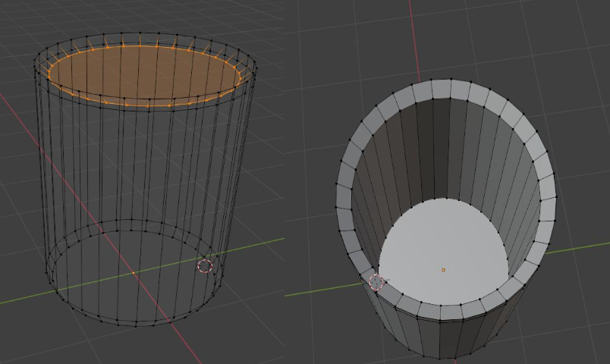Screen dimensions: 610x364
Task: Click the 3D cursor on the solid cup rim
Action: (376, 283)
